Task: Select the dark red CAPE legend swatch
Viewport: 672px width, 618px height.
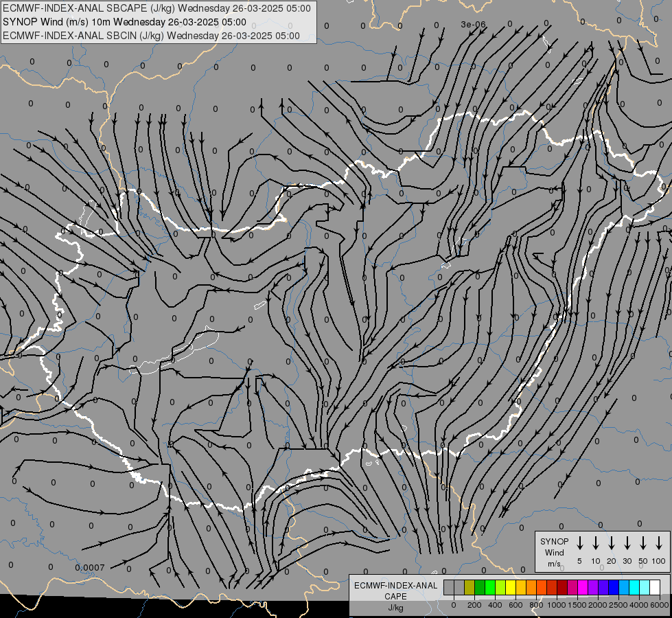Action: tap(562, 587)
